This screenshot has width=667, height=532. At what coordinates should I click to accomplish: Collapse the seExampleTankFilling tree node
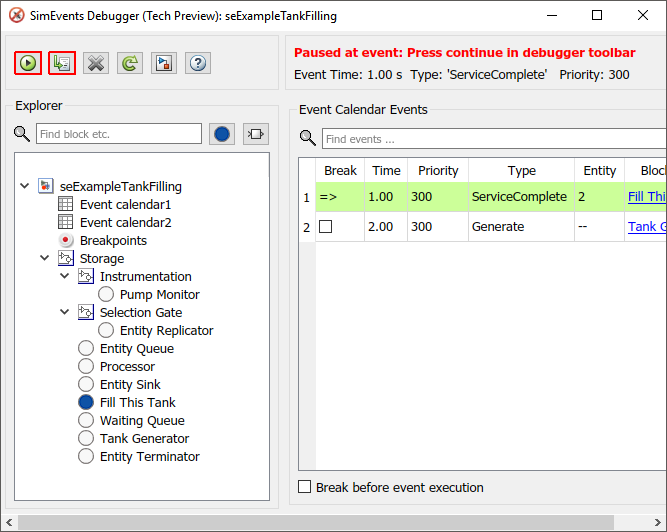click(x=25, y=186)
